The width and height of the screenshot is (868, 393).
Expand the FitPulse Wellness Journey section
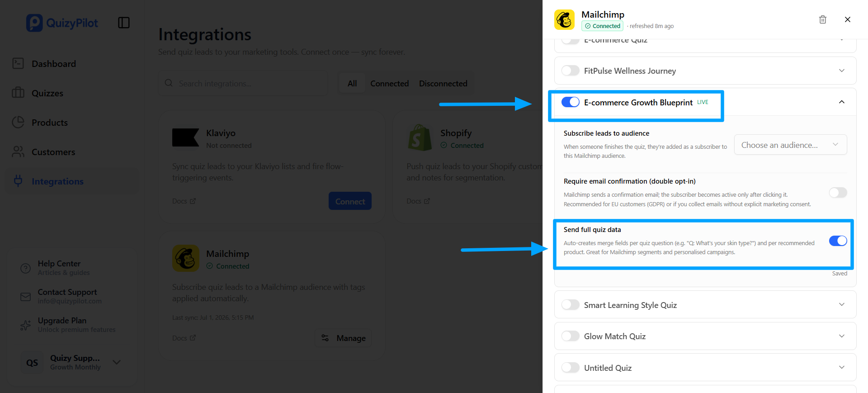coord(842,71)
